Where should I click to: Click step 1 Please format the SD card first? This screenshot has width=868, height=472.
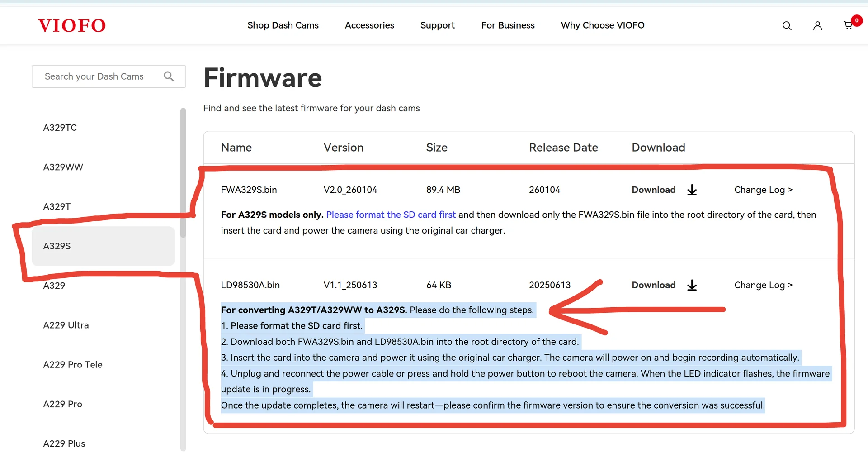(x=292, y=326)
